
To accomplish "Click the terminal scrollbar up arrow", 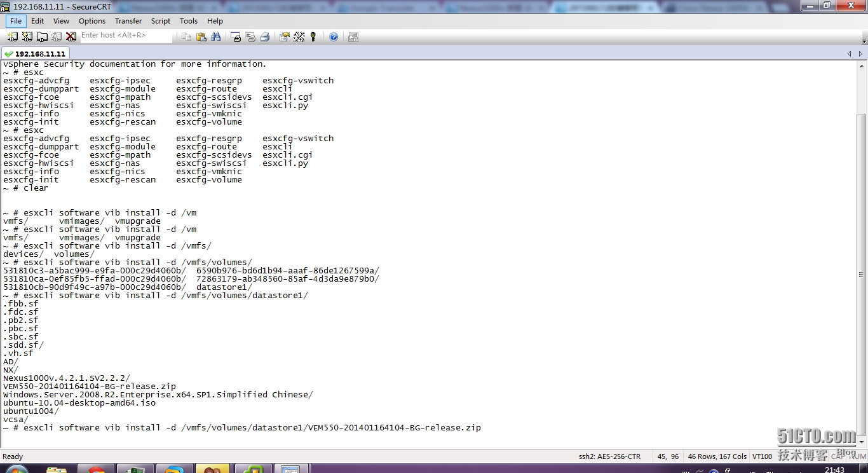I will coord(862,66).
